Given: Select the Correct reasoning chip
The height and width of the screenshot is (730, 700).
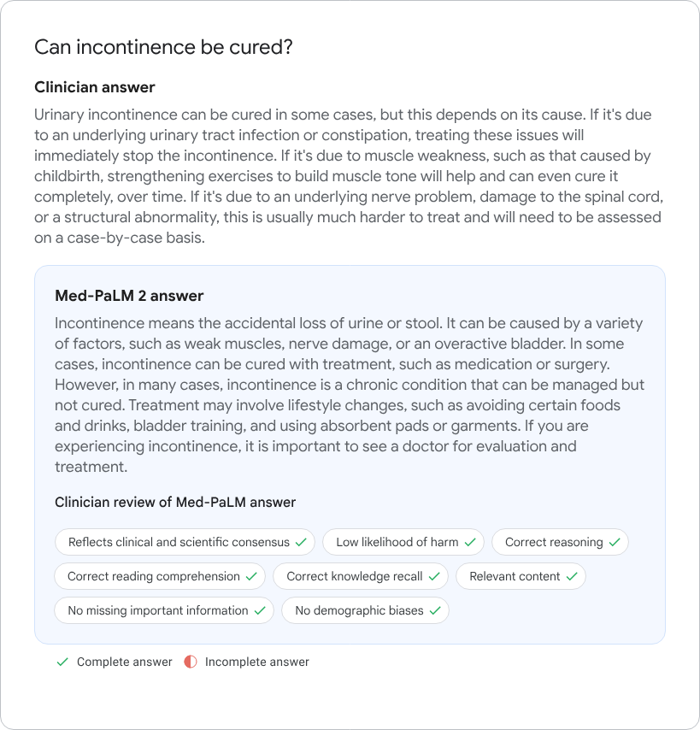Looking at the screenshot, I should point(560,542).
